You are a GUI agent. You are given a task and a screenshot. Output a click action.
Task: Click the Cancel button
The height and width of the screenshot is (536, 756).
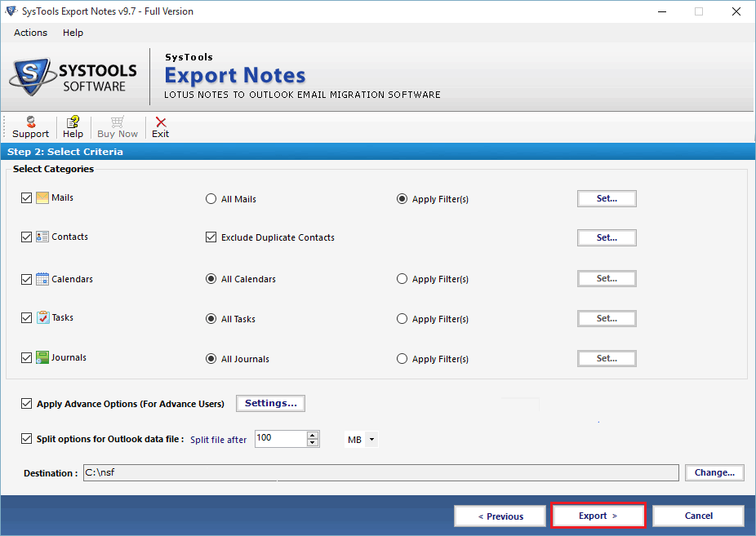(699, 516)
